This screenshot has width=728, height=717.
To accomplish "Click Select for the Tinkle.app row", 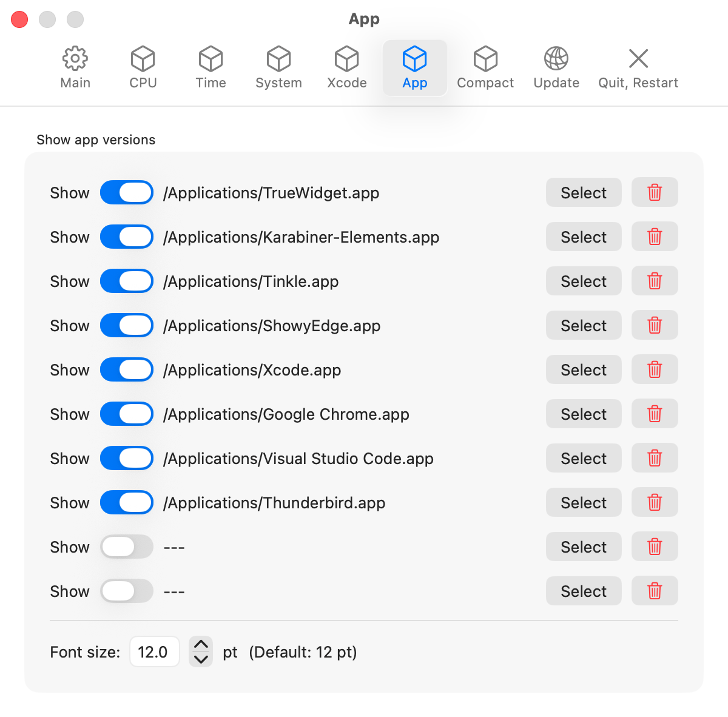I will [583, 281].
